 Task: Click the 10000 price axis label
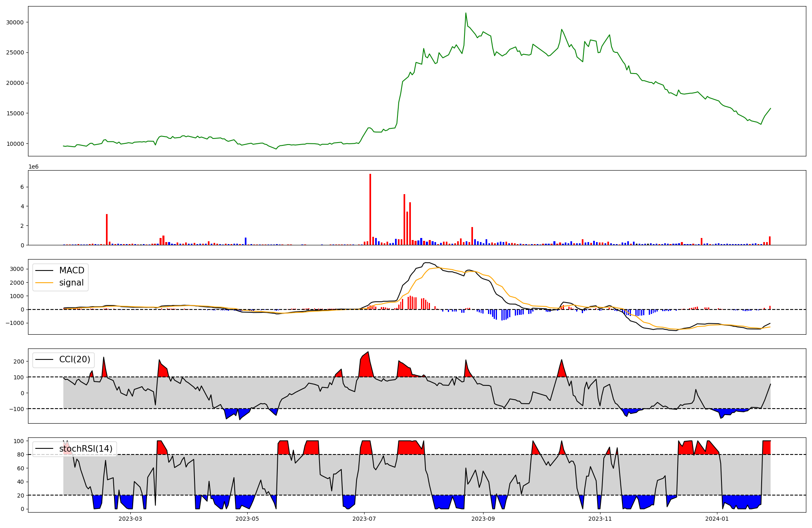pos(15,144)
